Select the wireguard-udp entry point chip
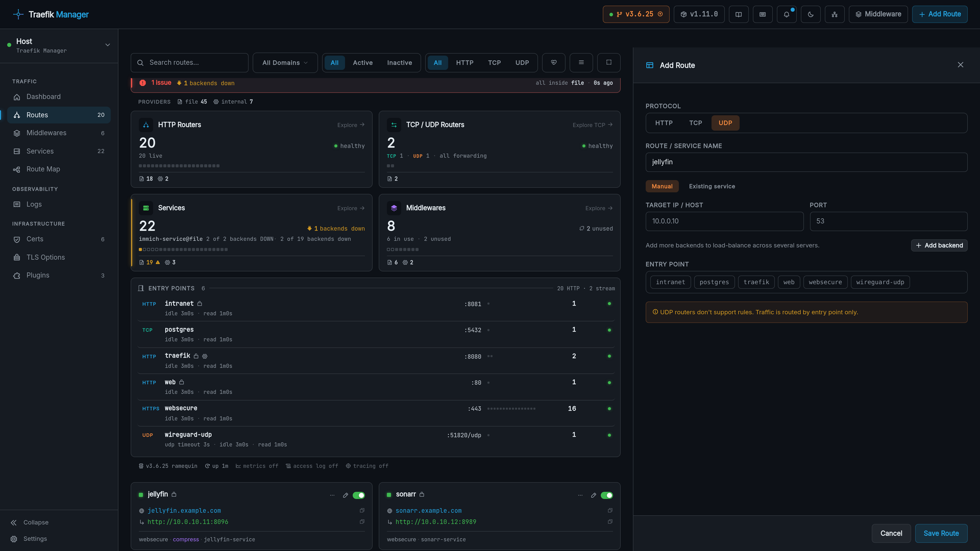Viewport: 980px width, 551px height. coord(880,282)
